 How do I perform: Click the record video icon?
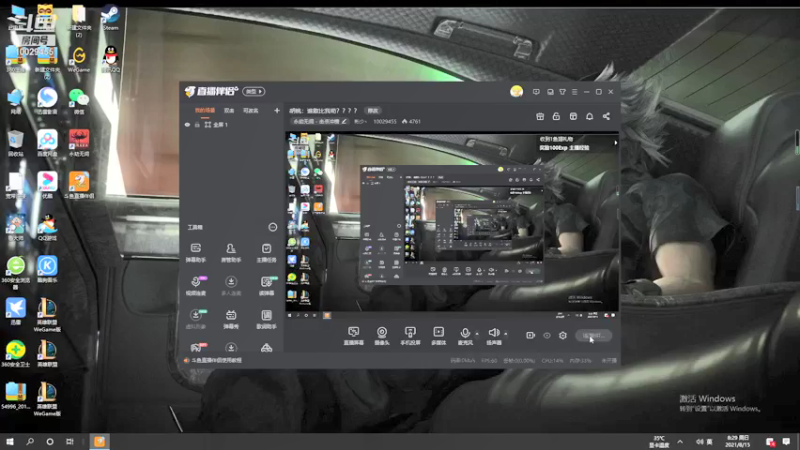tap(531, 335)
